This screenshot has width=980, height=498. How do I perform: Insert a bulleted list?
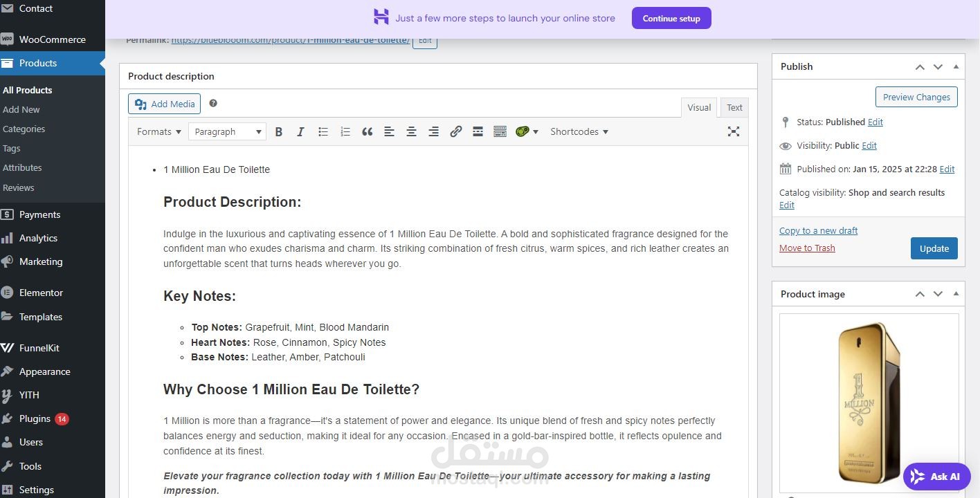coord(323,131)
